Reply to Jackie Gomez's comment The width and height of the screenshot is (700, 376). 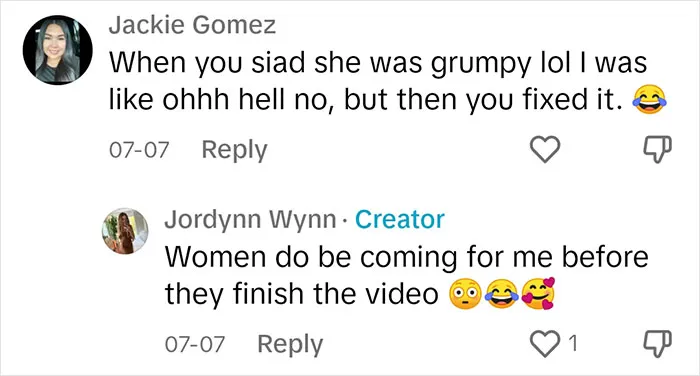[234, 150]
